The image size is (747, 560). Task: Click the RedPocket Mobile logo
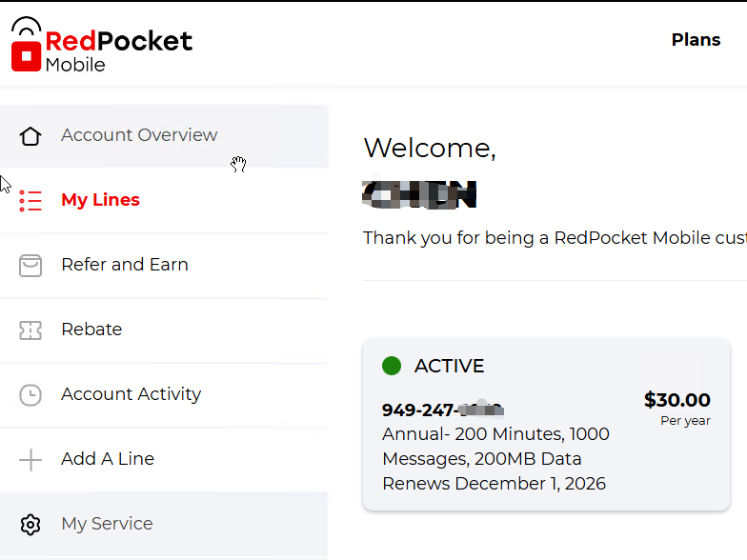[x=101, y=45]
